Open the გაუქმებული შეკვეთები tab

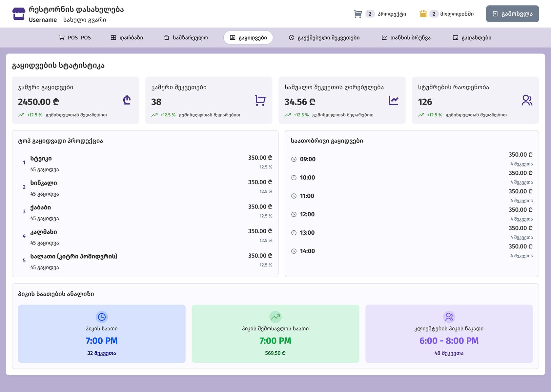pos(324,38)
